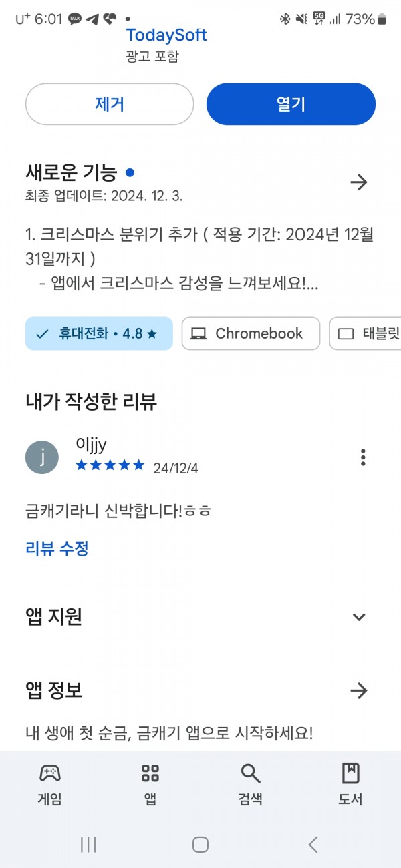
Task: Tap the 제거 uninstall button
Action: [110, 104]
